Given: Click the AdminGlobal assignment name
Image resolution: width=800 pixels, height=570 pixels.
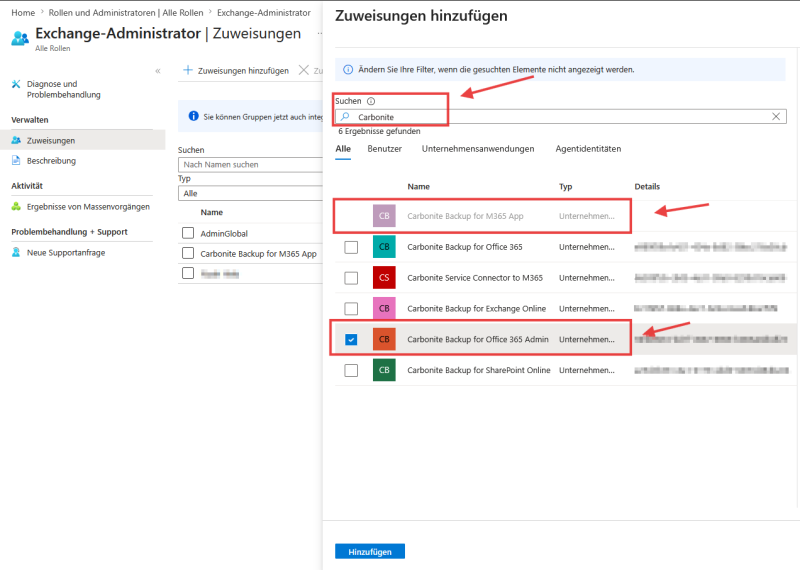Looking at the screenshot, I should click(224, 234).
